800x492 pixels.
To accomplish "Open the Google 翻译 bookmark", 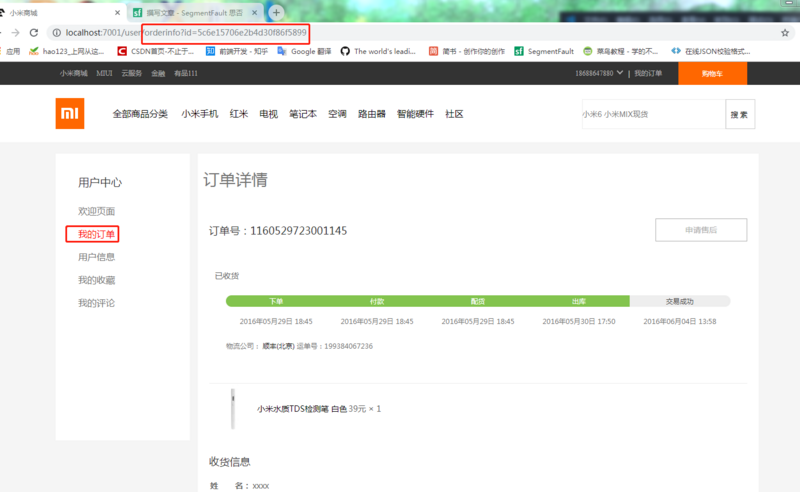I will (x=304, y=51).
